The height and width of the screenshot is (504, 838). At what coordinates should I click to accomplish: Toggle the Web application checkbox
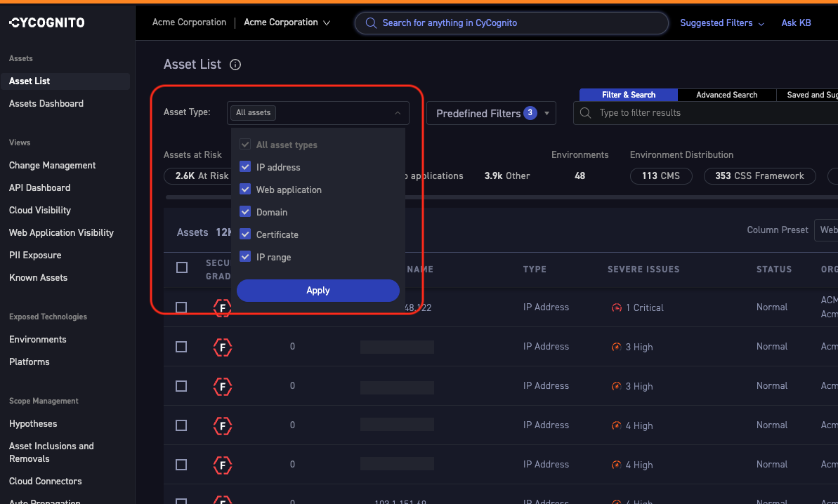[x=245, y=189]
